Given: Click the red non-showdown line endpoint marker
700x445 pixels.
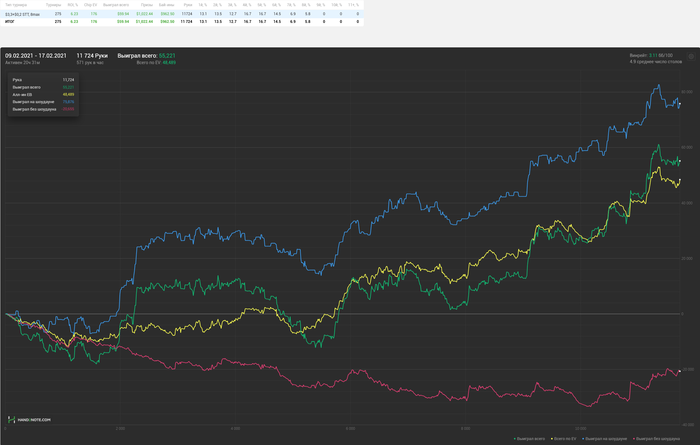Looking at the screenshot, I should coord(680,371).
